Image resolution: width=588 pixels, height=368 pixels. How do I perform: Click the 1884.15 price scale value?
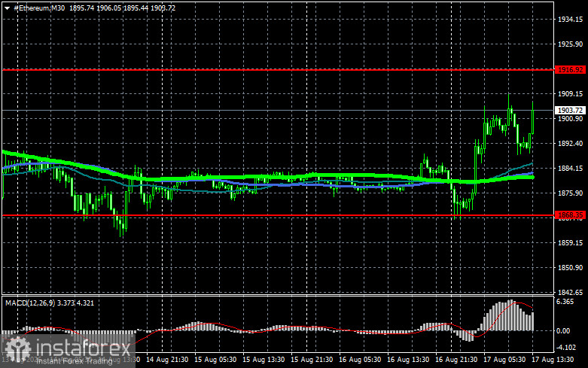571,169
